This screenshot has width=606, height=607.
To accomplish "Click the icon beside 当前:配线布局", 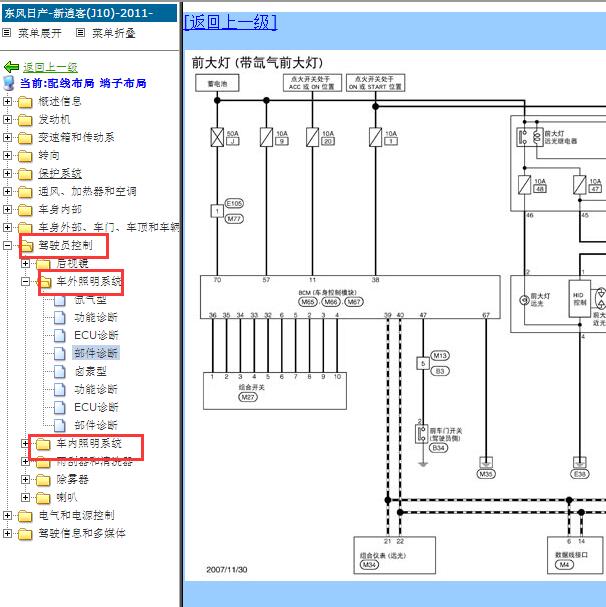I will tap(9, 83).
